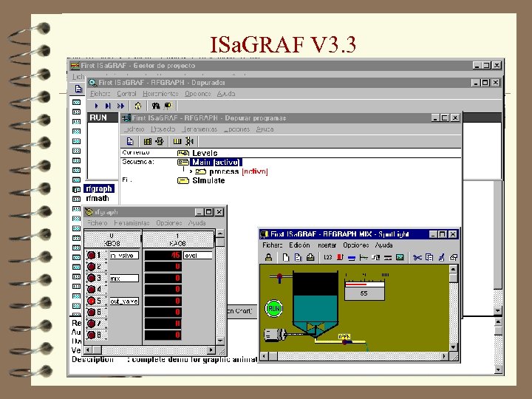Click the copy icon in Spotlight toolbar
Viewport: 532px width, 399px height.
[x=429, y=258]
